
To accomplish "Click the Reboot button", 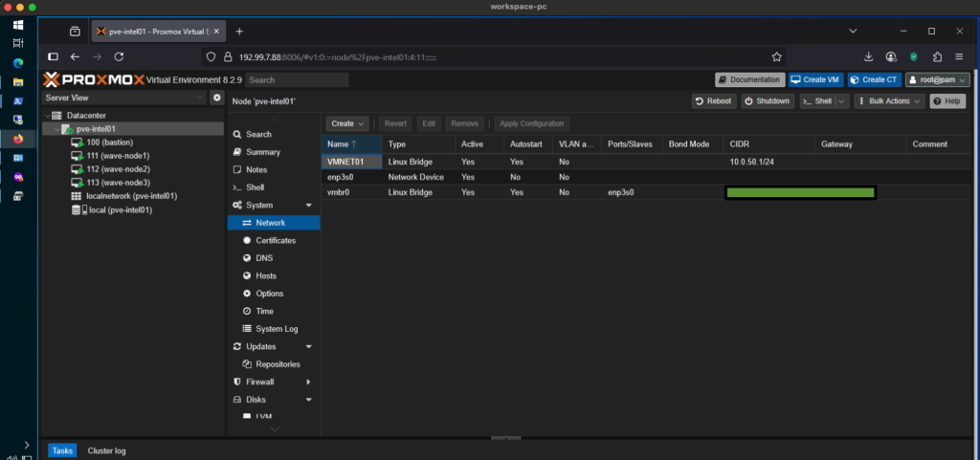I will [x=714, y=101].
